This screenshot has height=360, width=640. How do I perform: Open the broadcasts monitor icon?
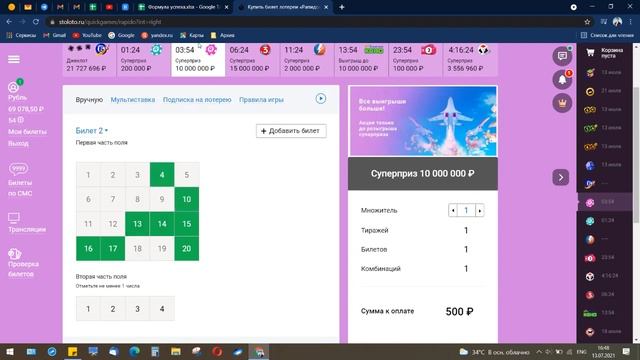[x=14, y=218]
